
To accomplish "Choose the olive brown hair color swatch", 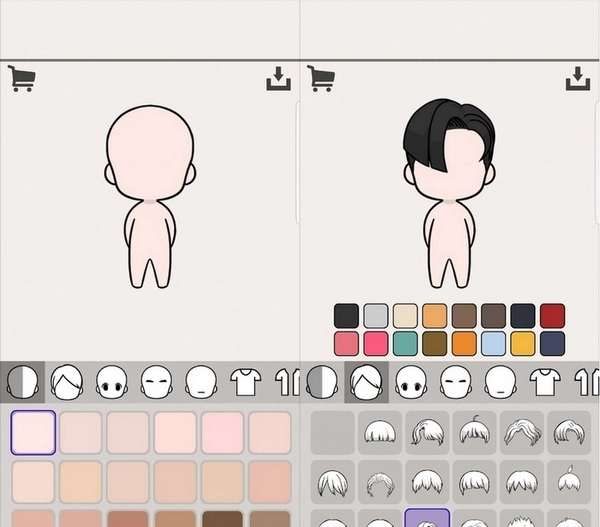I will click(435, 344).
